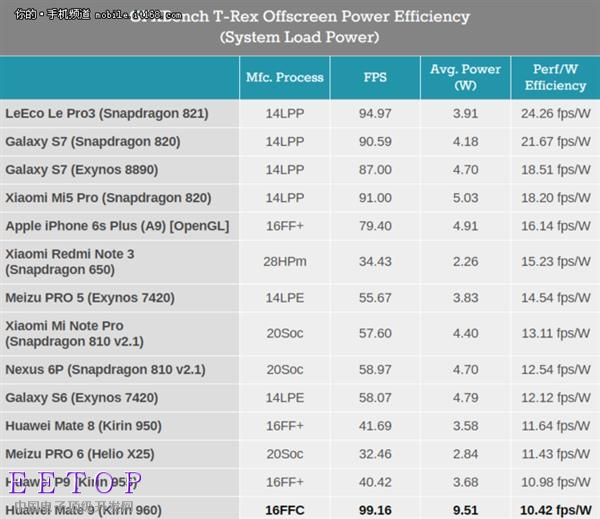Click the bold FPS value 99.16
Screen dimensions: 600x519
pyautogui.click(x=375, y=510)
